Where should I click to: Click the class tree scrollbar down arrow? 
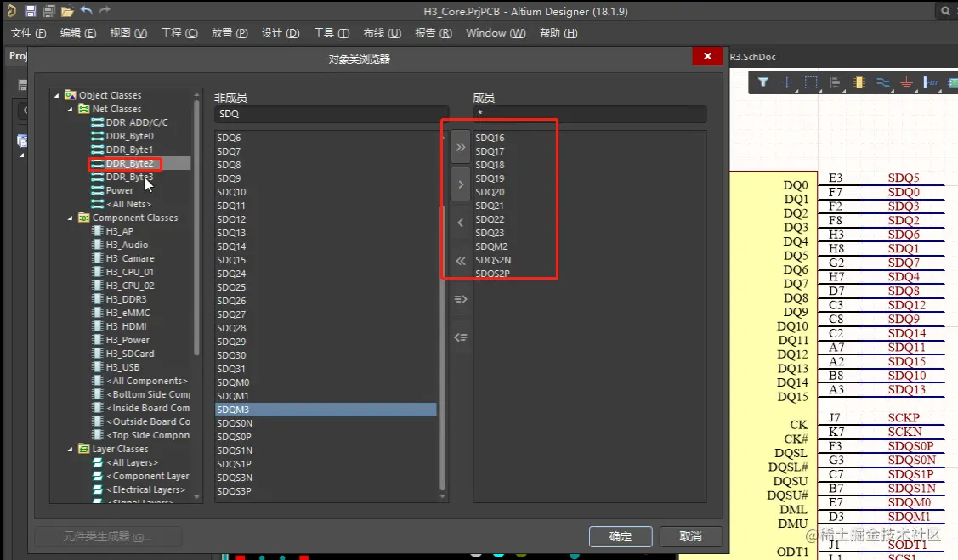196,497
